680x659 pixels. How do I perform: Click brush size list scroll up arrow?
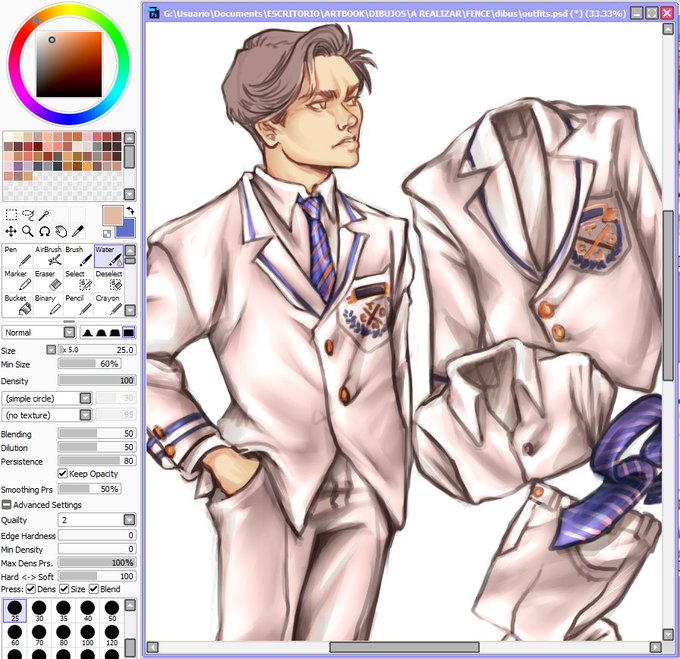[130, 605]
